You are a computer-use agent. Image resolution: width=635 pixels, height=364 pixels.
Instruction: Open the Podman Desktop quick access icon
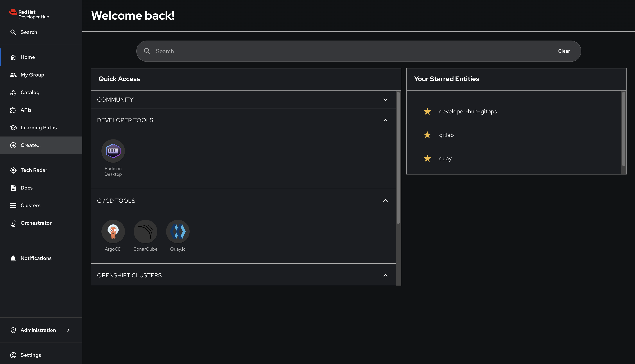click(x=113, y=151)
